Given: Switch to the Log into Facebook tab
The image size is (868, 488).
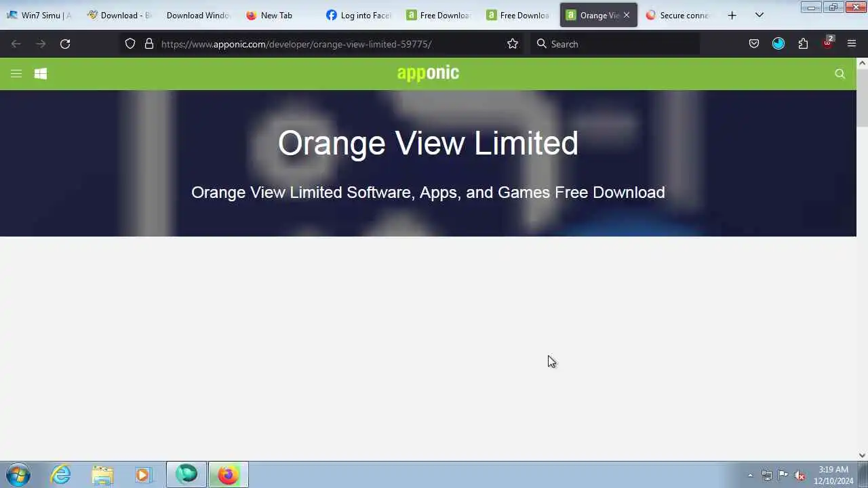Looking at the screenshot, I should tap(359, 15).
